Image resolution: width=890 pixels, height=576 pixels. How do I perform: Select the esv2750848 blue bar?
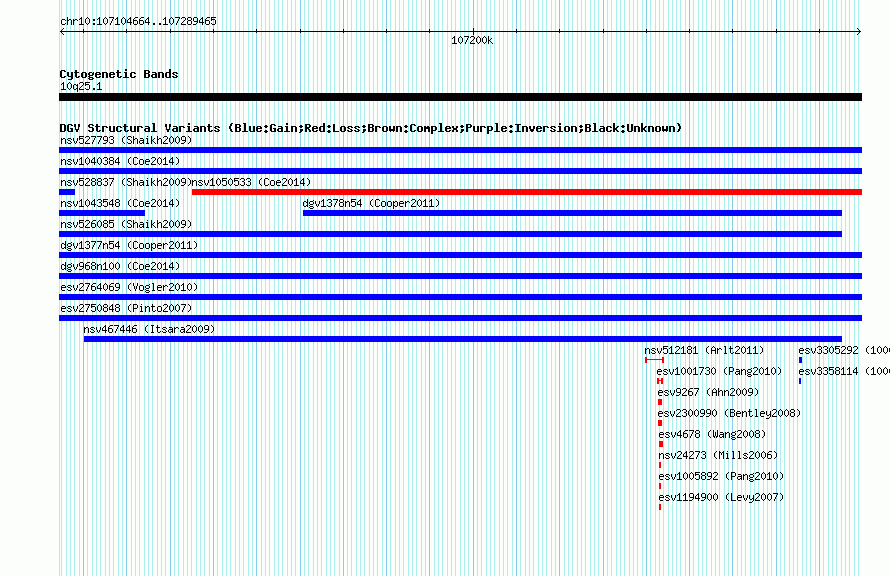460,318
